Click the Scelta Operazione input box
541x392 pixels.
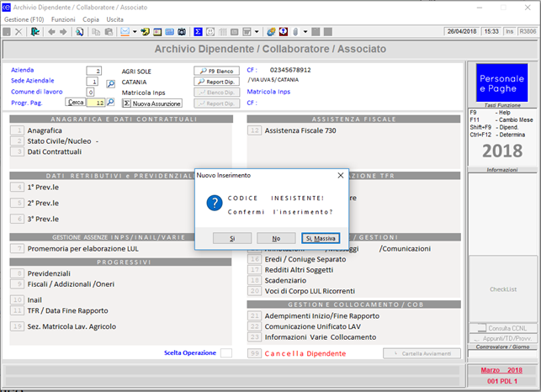point(226,353)
